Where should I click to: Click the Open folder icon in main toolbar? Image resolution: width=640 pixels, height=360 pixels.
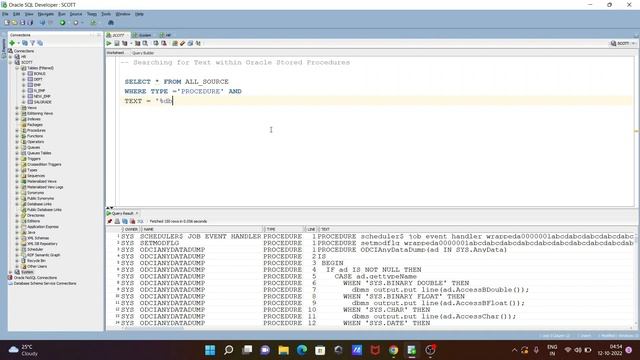click(14, 22)
